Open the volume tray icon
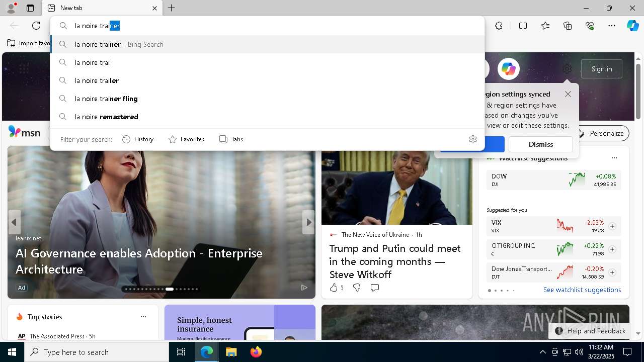Viewport: 644px width, 362px height. click(x=579, y=352)
